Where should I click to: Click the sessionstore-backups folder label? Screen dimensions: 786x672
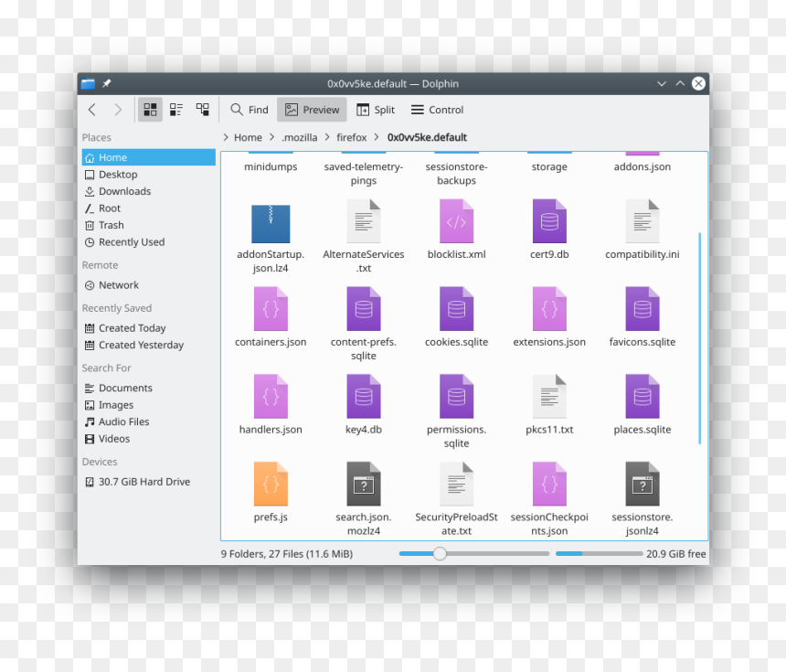coord(456,174)
